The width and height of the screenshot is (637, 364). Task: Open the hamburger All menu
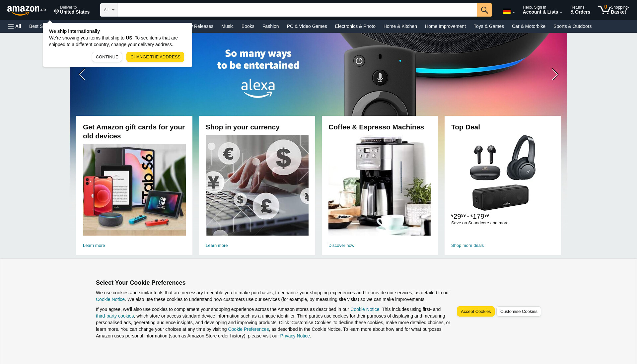tap(15, 26)
